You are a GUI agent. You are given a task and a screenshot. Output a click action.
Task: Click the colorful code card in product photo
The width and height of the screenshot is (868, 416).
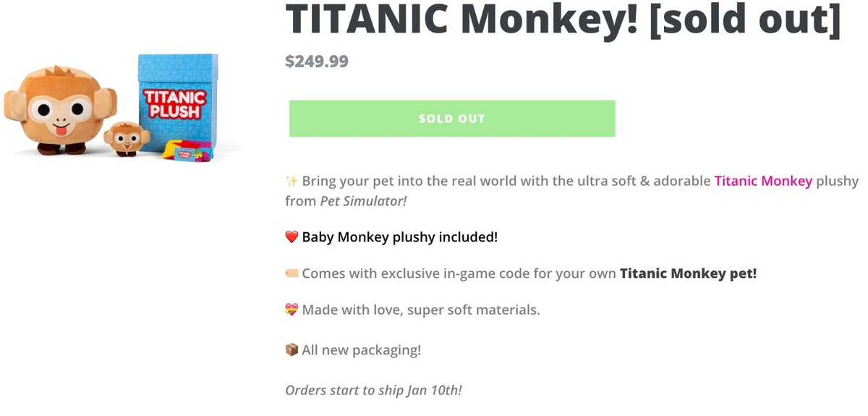187,151
